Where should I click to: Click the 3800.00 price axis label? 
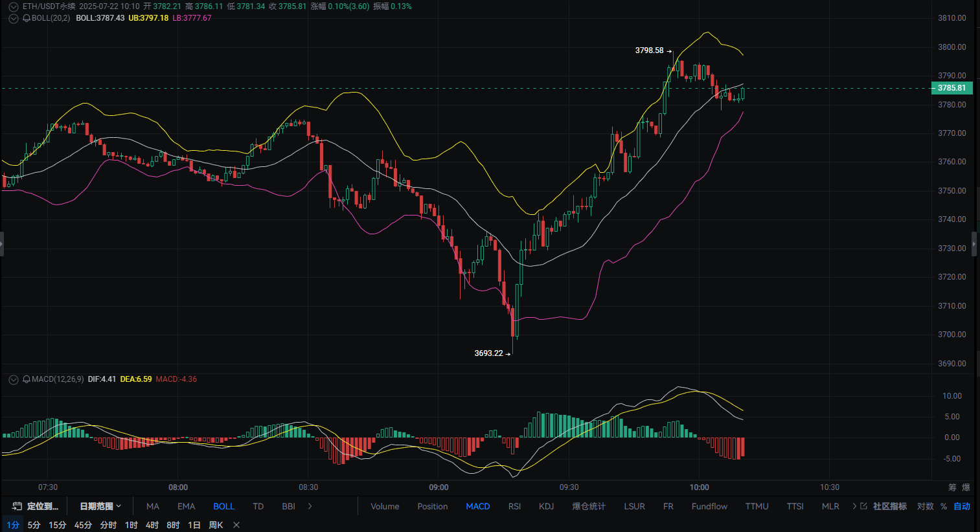point(952,47)
